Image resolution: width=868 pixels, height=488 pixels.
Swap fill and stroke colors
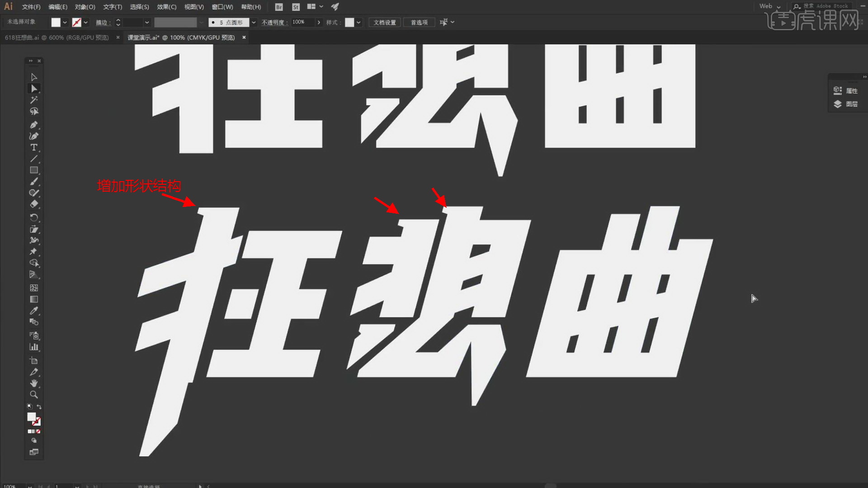(39, 407)
